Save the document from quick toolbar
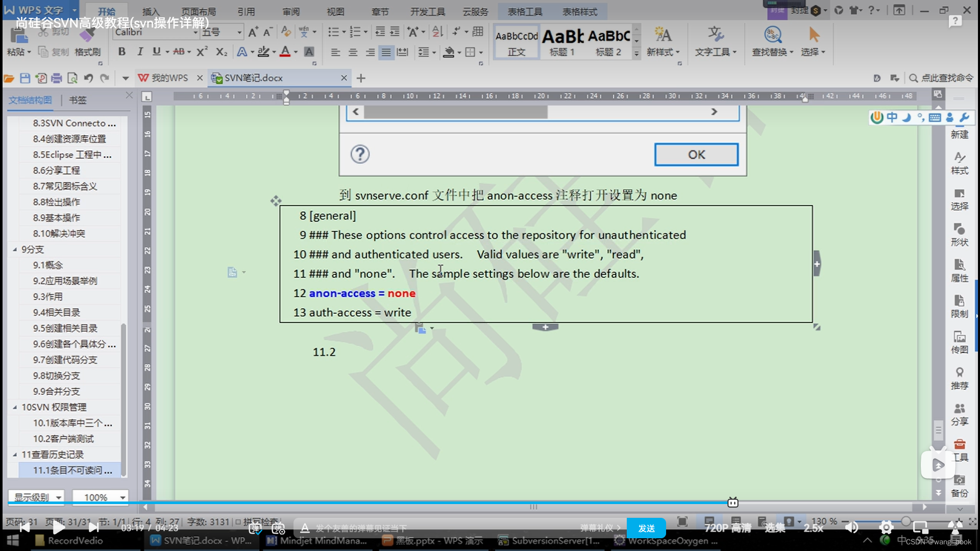The image size is (980, 551). click(25, 78)
